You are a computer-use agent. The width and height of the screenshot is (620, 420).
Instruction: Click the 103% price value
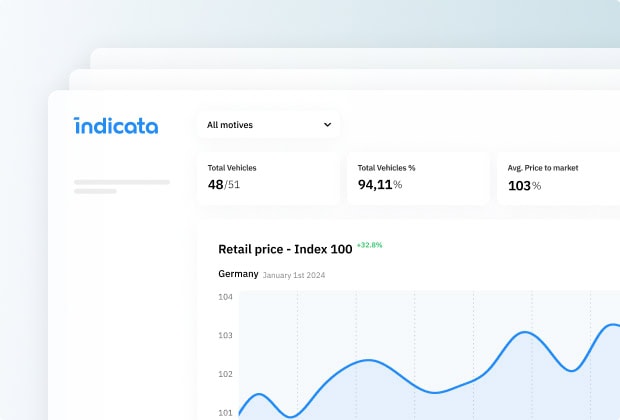[x=525, y=185]
